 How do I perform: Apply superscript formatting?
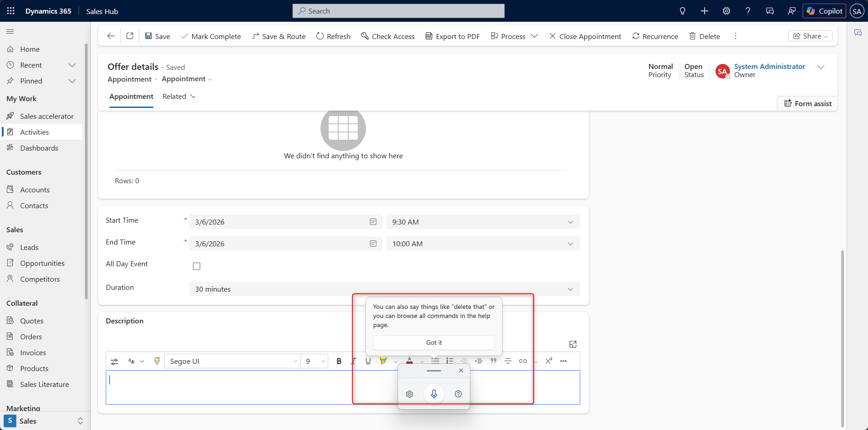[549, 361]
